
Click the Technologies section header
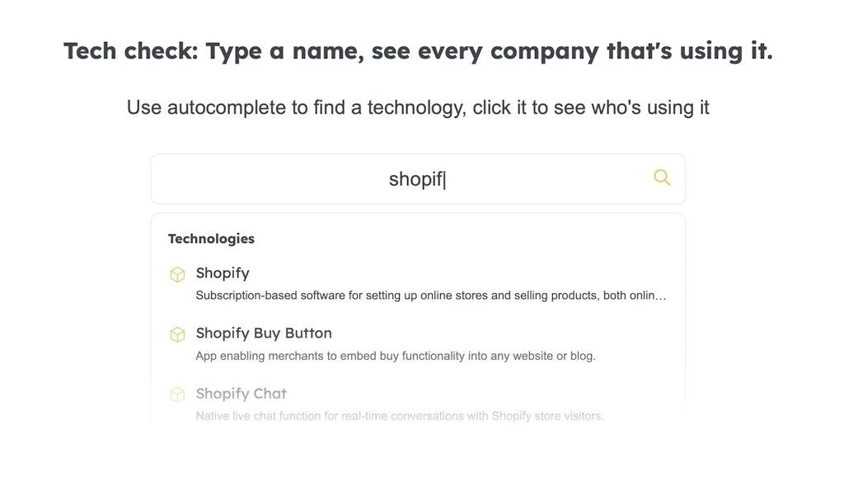click(x=211, y=239)
